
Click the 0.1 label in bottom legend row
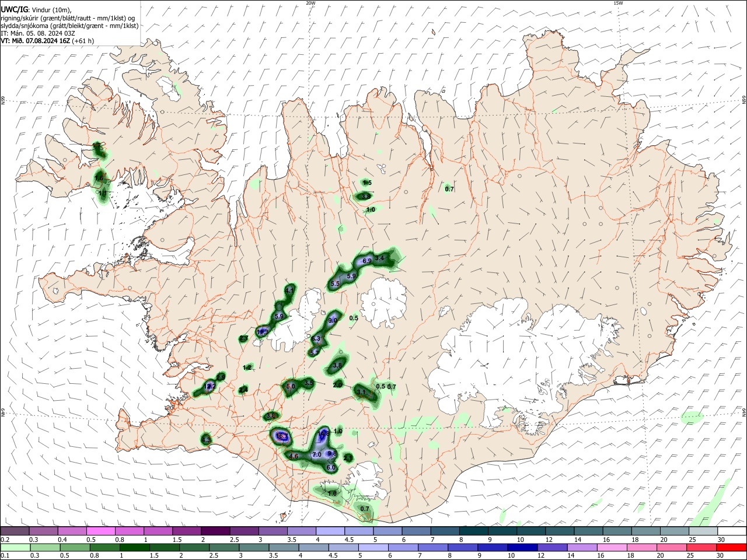click(5, 555)
